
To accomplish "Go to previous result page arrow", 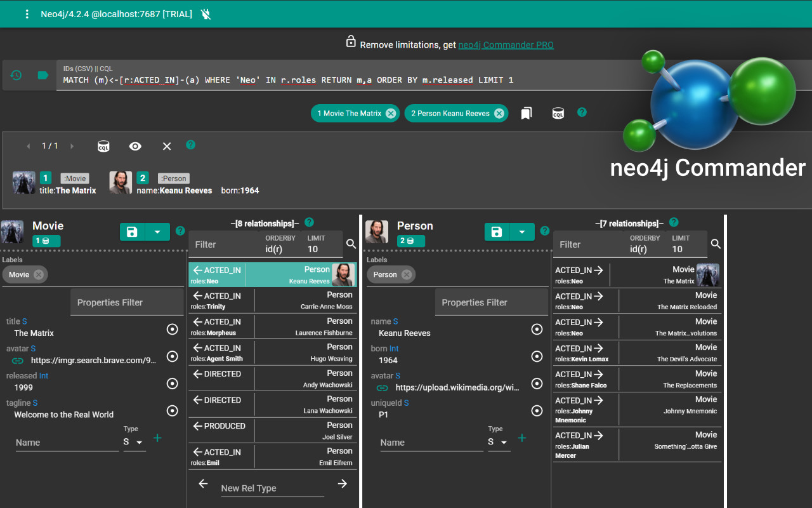I will click(28, 146).
